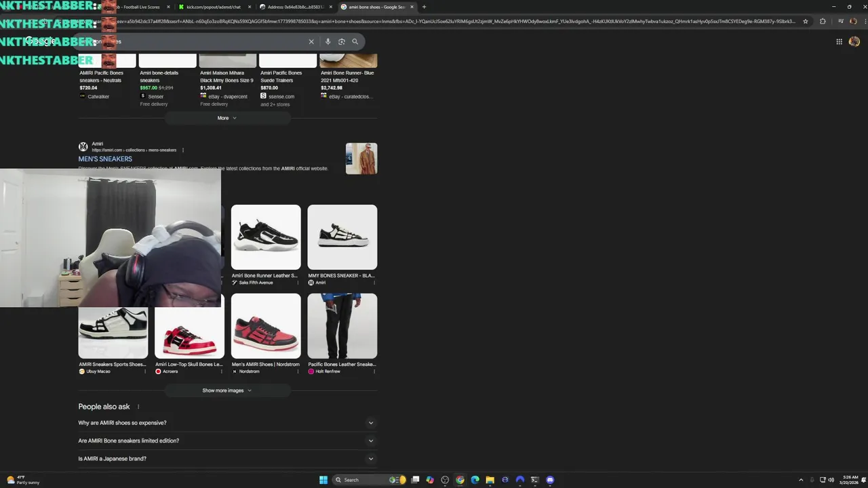Clear the Google search box text

coord(311,41)
